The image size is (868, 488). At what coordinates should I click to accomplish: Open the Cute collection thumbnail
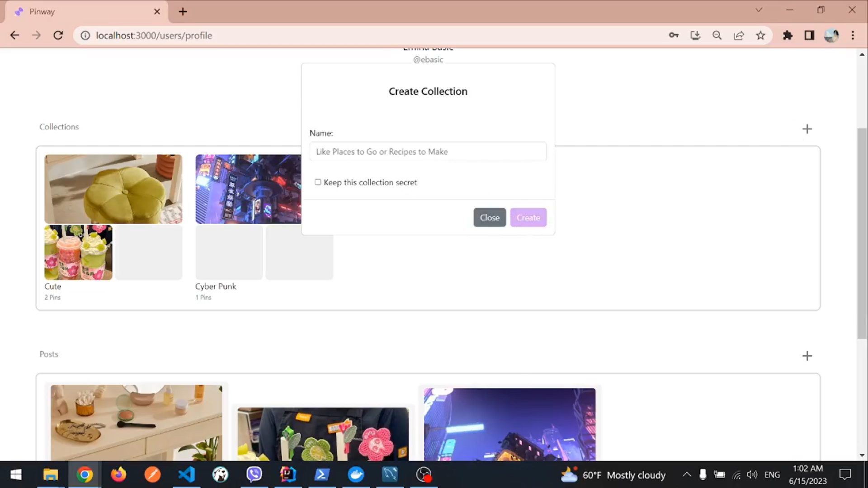coord(113,189)
